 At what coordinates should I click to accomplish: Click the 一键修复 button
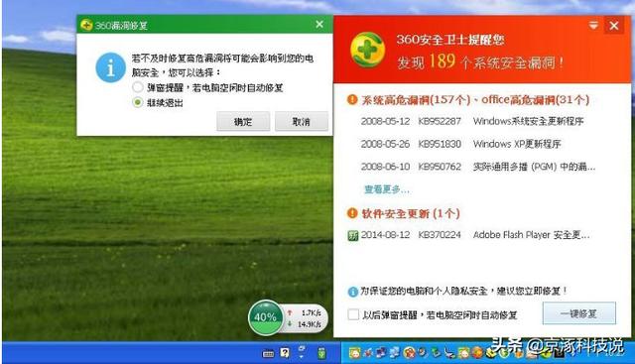coord(579,313)
